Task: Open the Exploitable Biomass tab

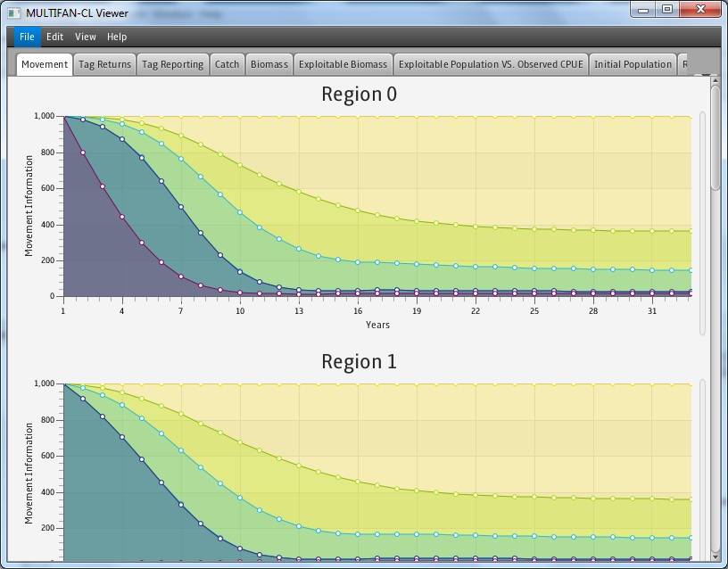Action: point(343,64)
